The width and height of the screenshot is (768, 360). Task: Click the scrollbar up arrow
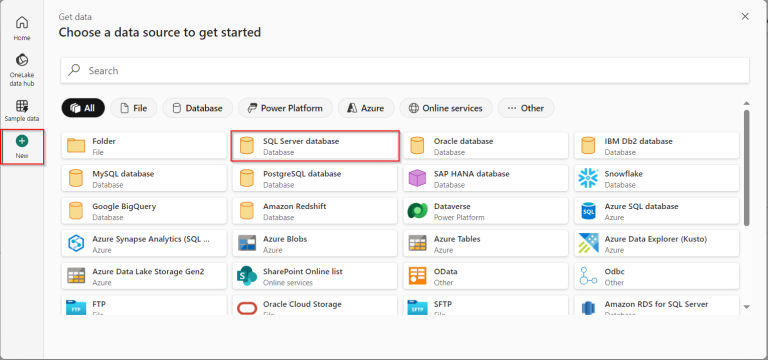(x=746, y=103)
